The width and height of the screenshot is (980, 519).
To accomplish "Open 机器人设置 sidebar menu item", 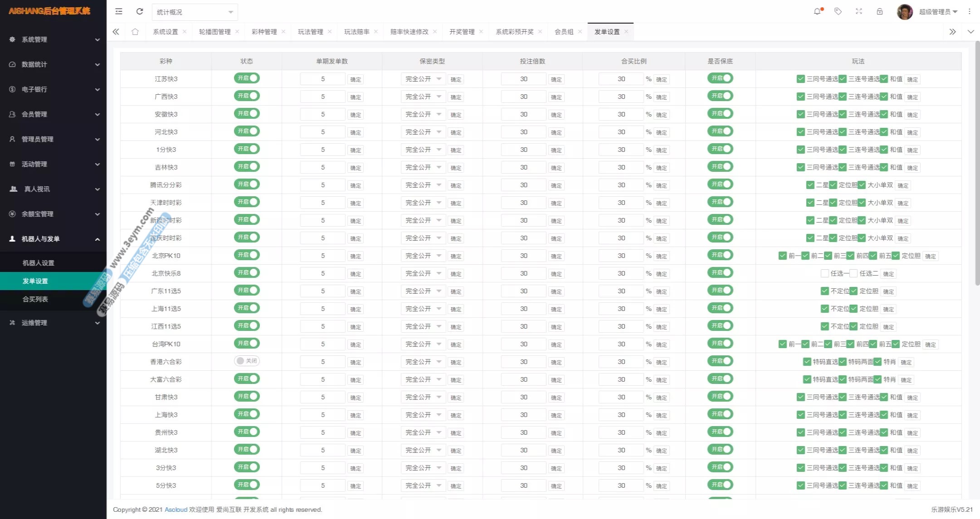I will tap(39, 263).
